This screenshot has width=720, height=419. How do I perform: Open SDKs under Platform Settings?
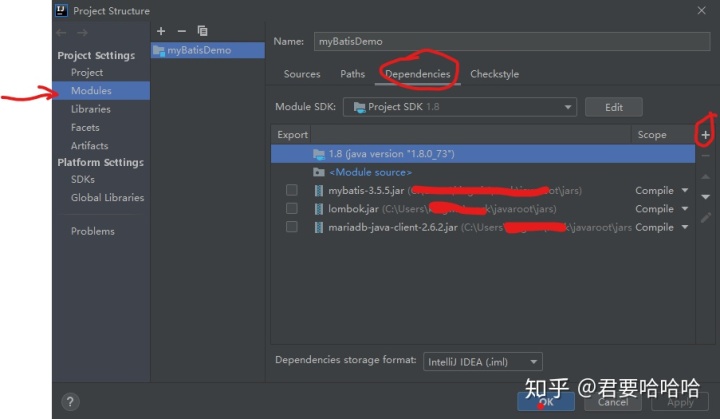tap(83, 180)
